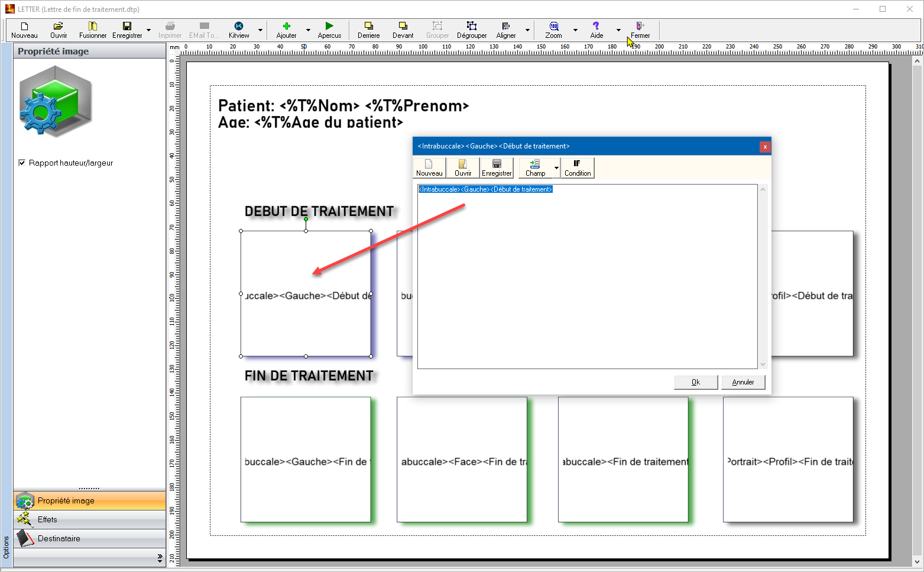
Task: Expand the dropdown arrow next to Champ
Action: (556, 168)
